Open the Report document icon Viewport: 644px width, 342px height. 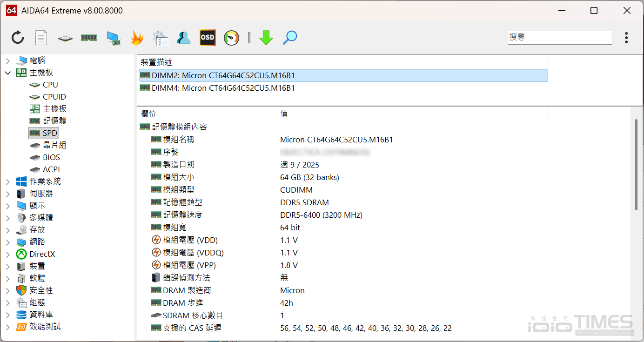(x=41, y=38)
